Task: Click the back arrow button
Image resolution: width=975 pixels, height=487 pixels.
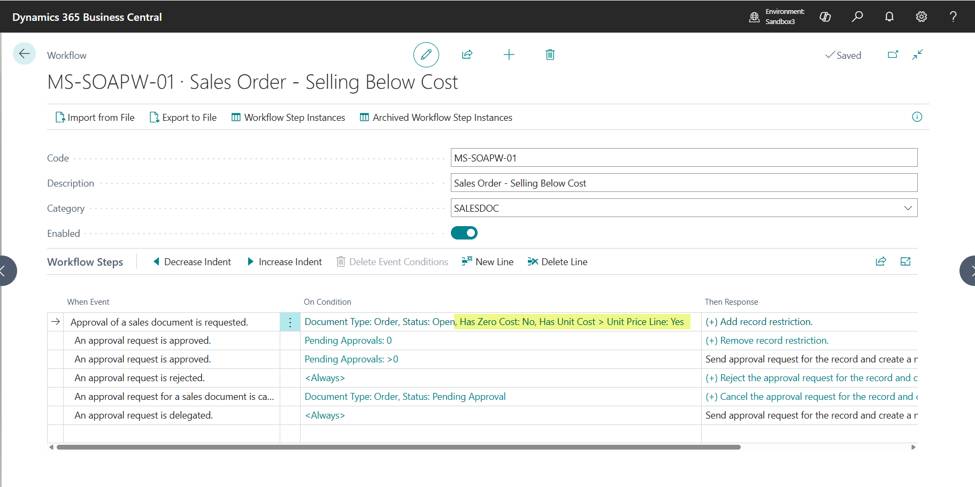Action: 24,54
